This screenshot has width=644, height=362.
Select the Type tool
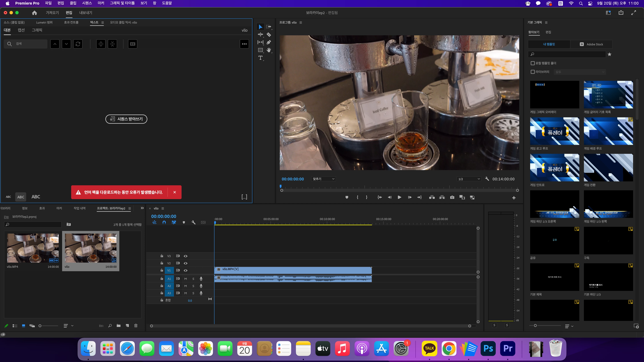260,58
